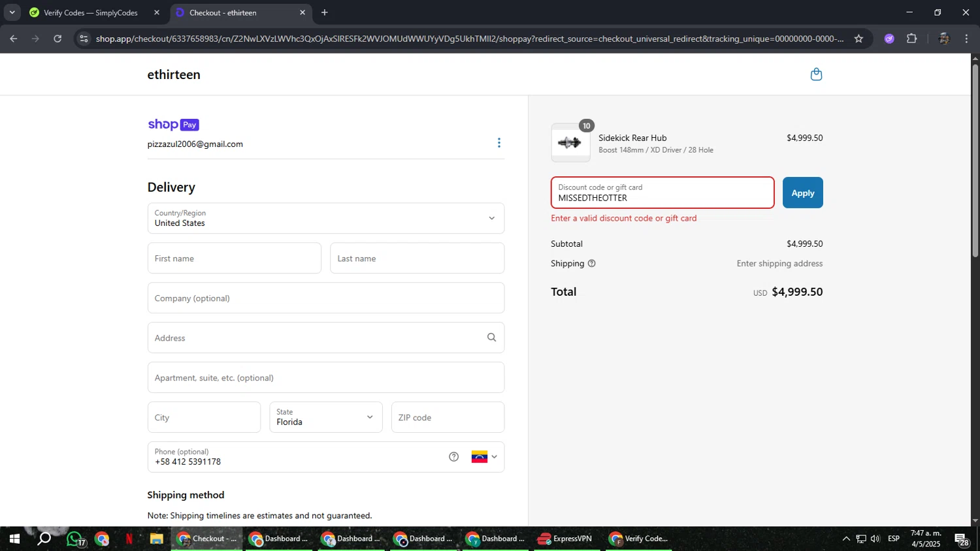
Task: Switch to Verify Code Chrome taskbar window
Action: [x=639, y=539]
